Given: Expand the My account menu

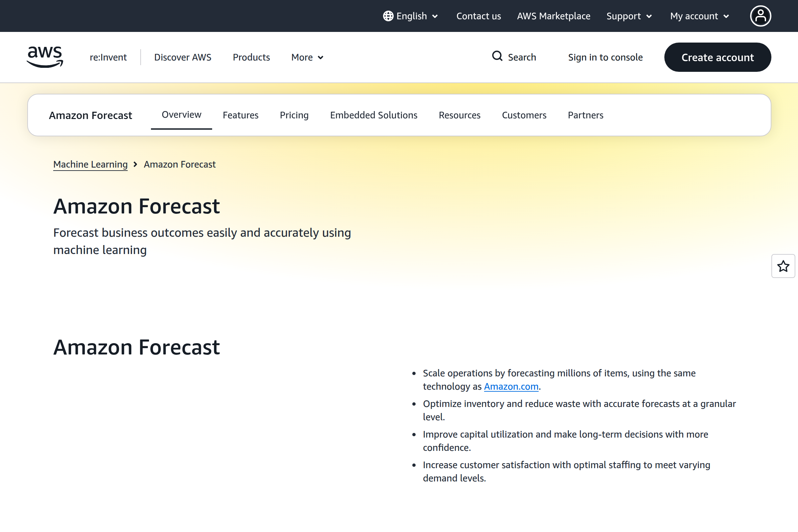Looking at the screenshot, I should point(700,16).
